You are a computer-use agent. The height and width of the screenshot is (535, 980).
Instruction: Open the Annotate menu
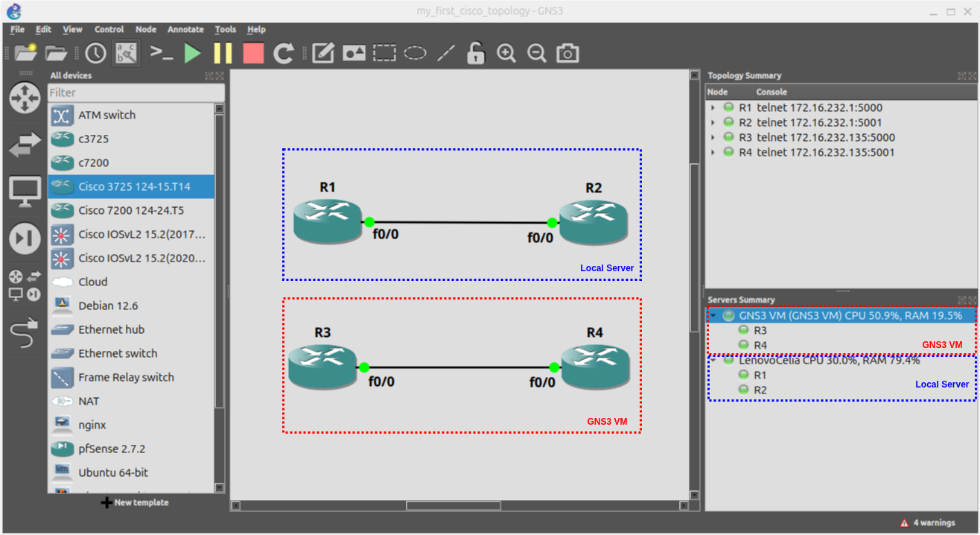tap(185, 29)
